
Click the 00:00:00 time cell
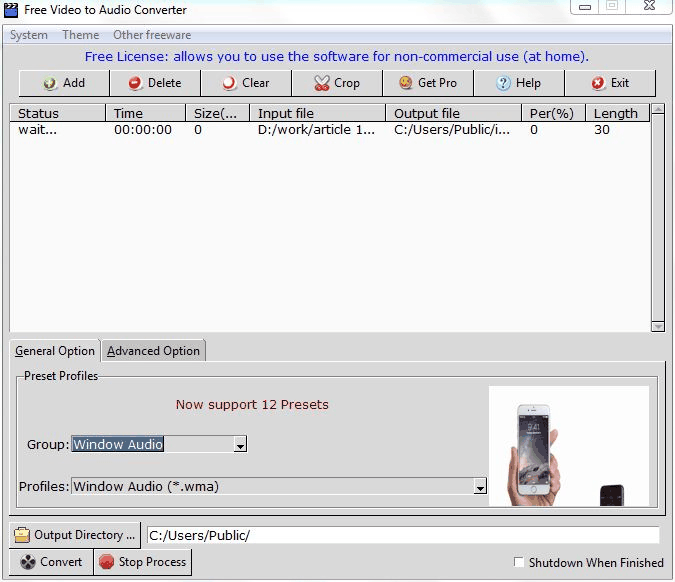pos(143,130)
